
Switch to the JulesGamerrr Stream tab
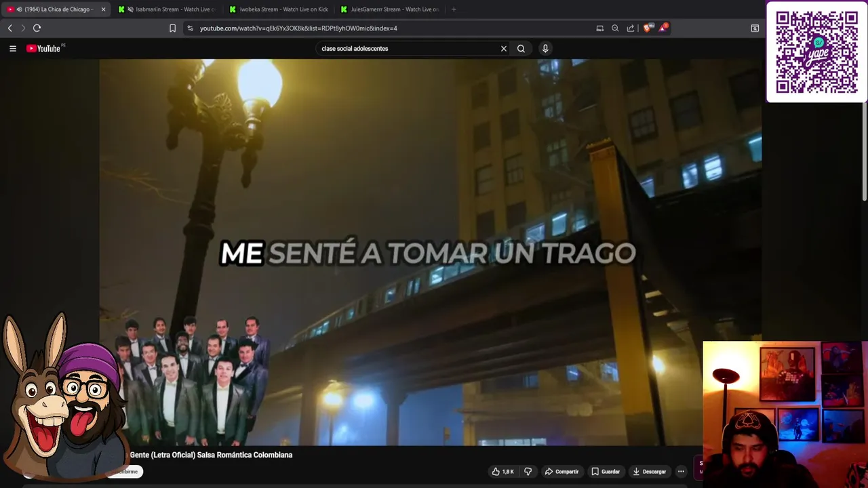coord(389,9)
